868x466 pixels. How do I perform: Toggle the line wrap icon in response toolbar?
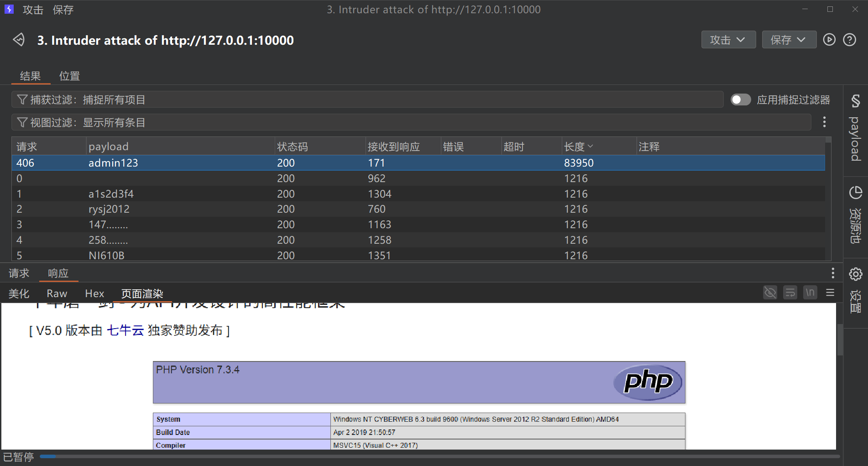[790, 293]
